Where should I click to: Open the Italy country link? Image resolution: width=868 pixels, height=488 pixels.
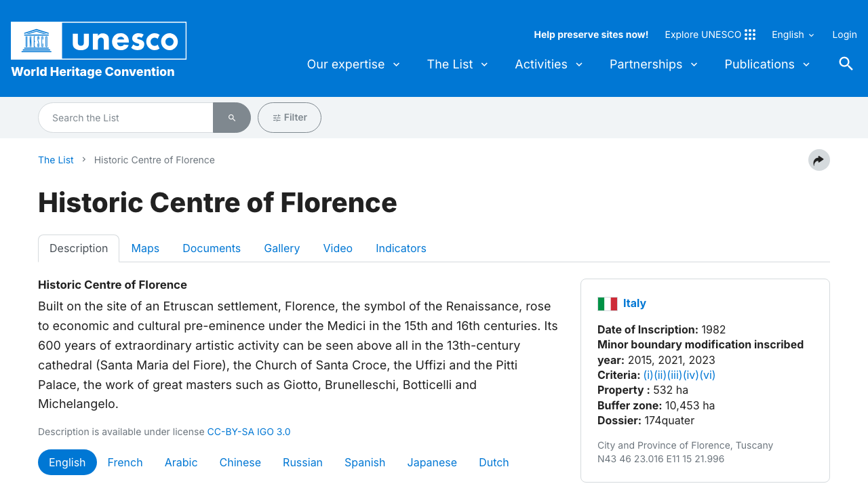tap(635, 303)
